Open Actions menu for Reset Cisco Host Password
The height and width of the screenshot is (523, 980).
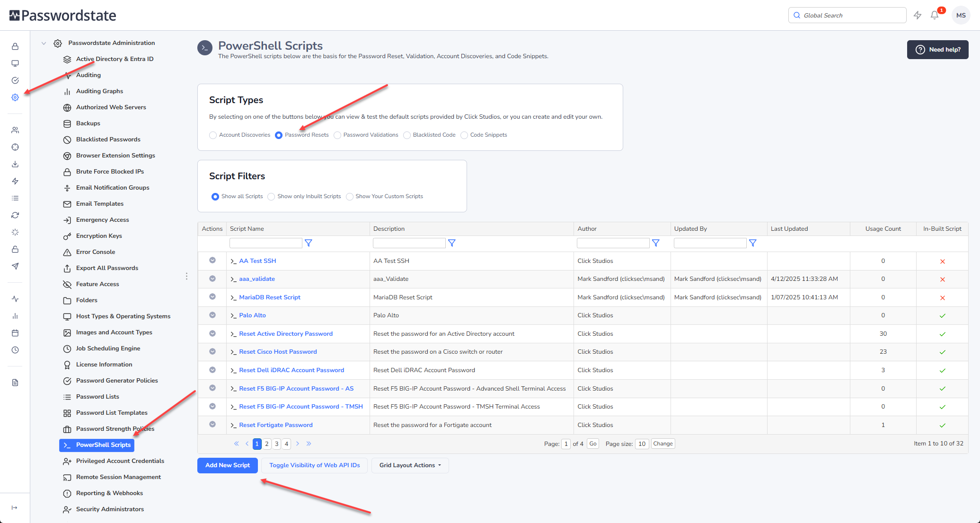coord(212,351)
